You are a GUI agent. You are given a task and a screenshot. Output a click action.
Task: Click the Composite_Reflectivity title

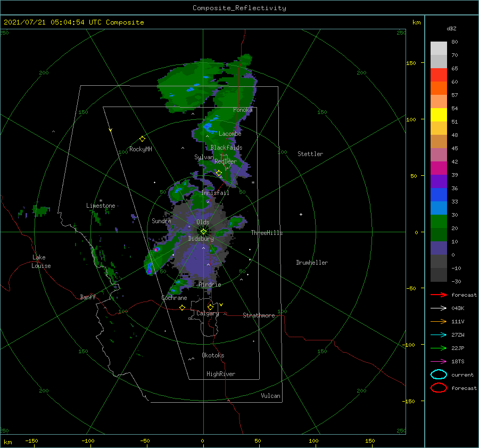click(x=240, y=8)
